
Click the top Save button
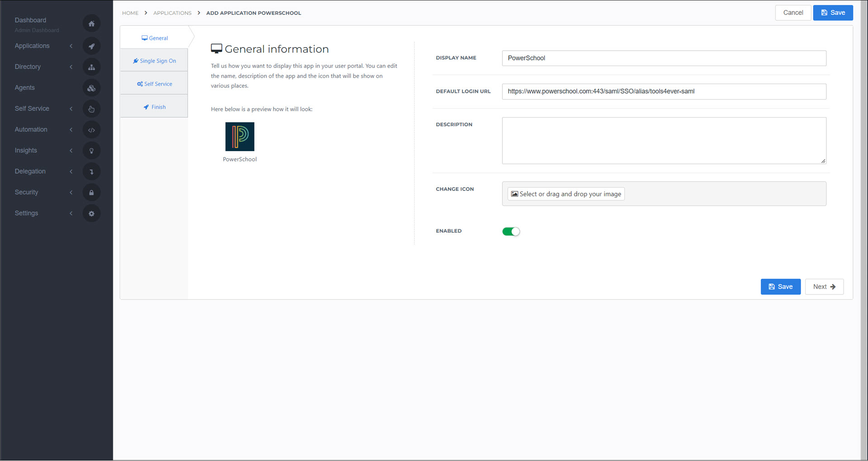pos(833,13)
